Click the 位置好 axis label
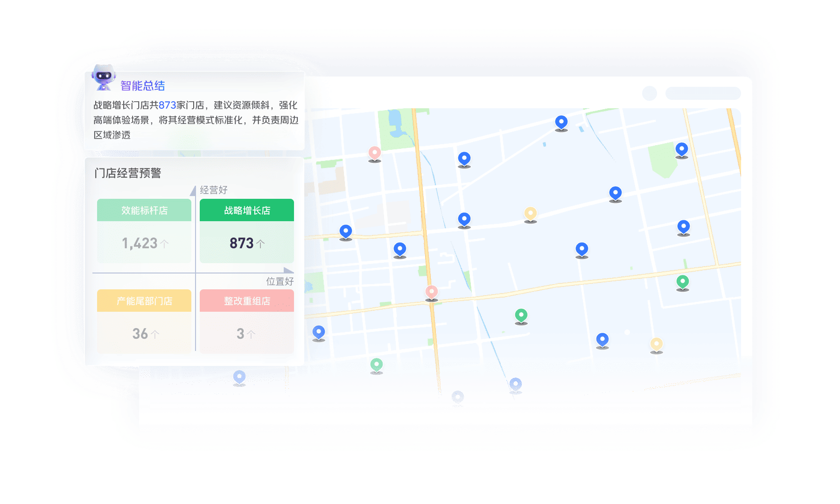Viewport: 840px width, 504px height. click(x=280, y=281)
